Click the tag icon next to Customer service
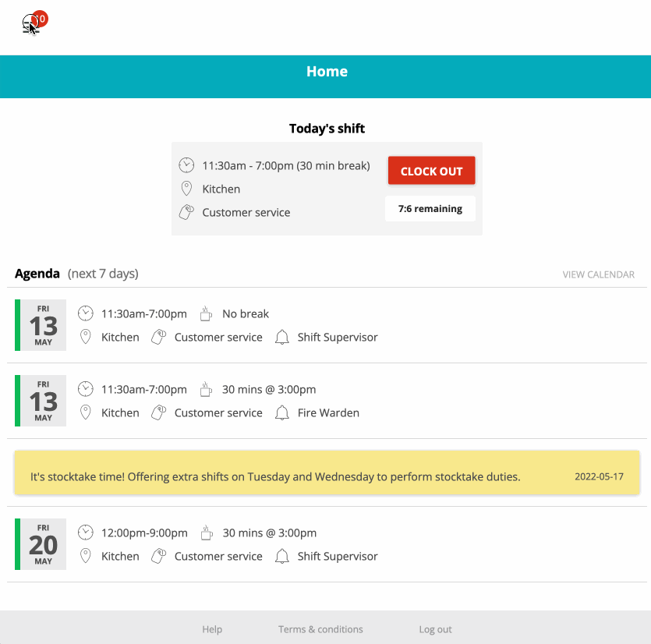Image resolution: width=651 pixels, height=644 pixels. tap(186, 211)
